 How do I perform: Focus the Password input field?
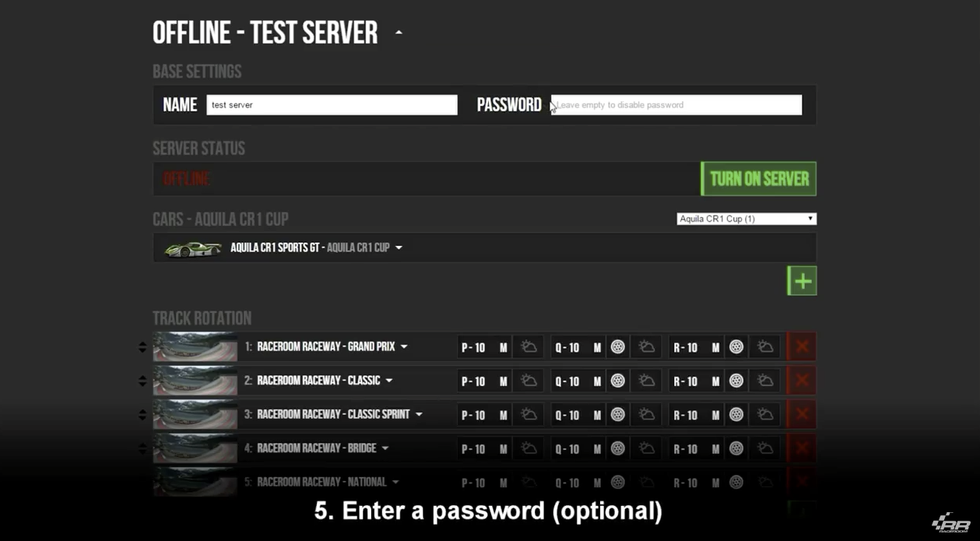pos(676,105)
